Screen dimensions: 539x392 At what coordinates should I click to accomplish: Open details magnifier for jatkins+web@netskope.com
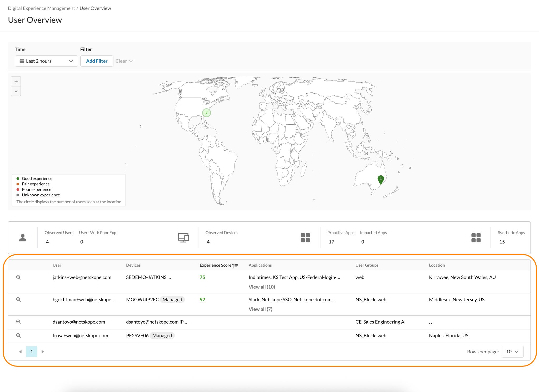pyautogui.click(x=18, y=277)
